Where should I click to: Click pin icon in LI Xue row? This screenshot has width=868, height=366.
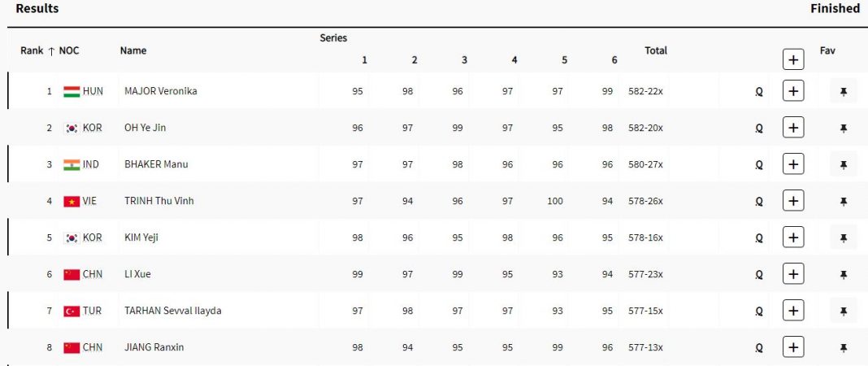[843, 275]
